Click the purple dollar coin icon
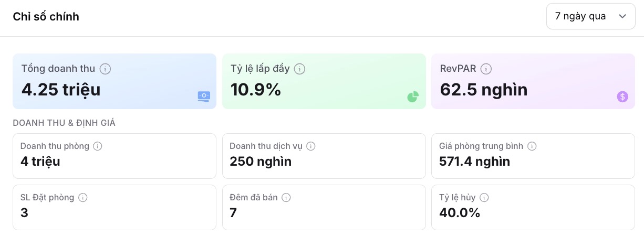The width and height of the screenshot is (644, 236). [x=622, y=96]
